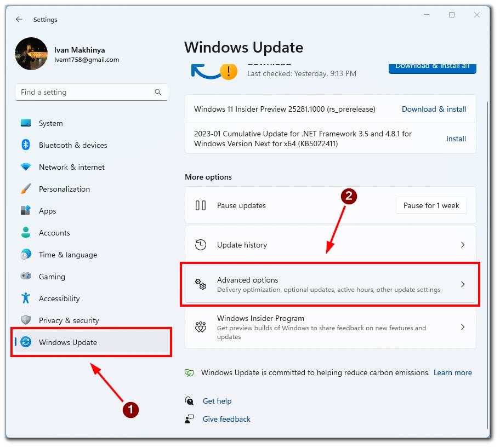Click the vertical scrollbar on right
Image resolution: width=500 pixels, height=448 pixels.
(487, 265)
